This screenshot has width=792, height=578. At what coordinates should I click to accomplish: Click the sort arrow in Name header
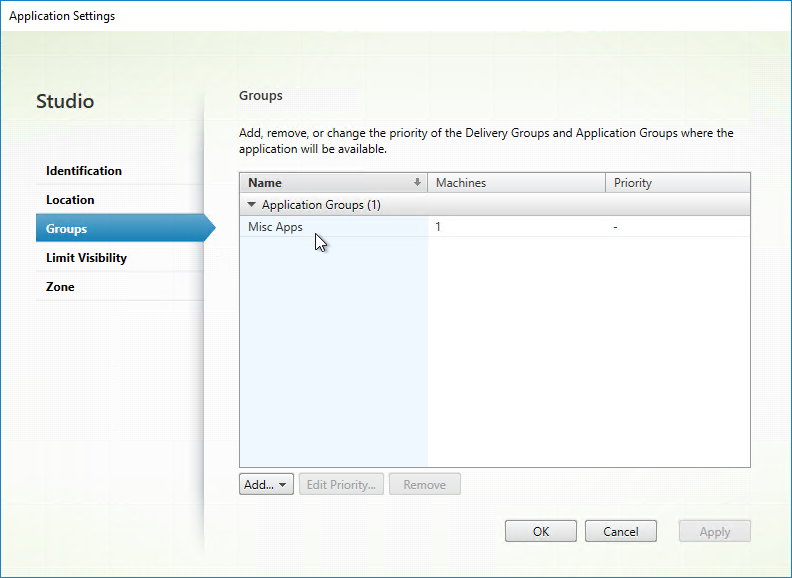point(417,182)
